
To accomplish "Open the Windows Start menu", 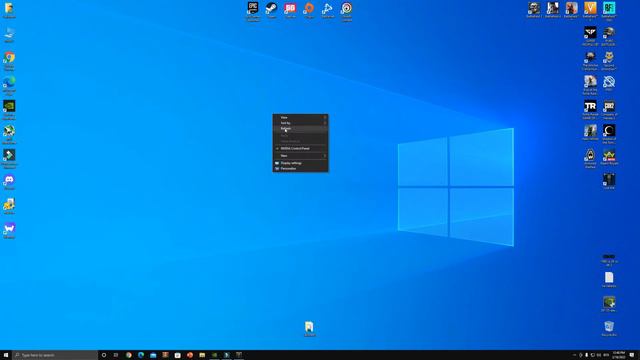I will 6,355.
